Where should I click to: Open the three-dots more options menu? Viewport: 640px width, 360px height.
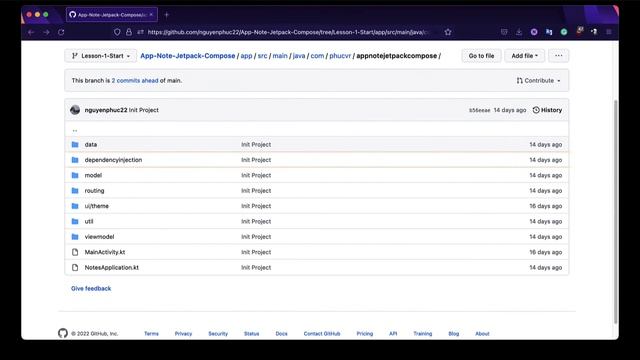(558, 56)
